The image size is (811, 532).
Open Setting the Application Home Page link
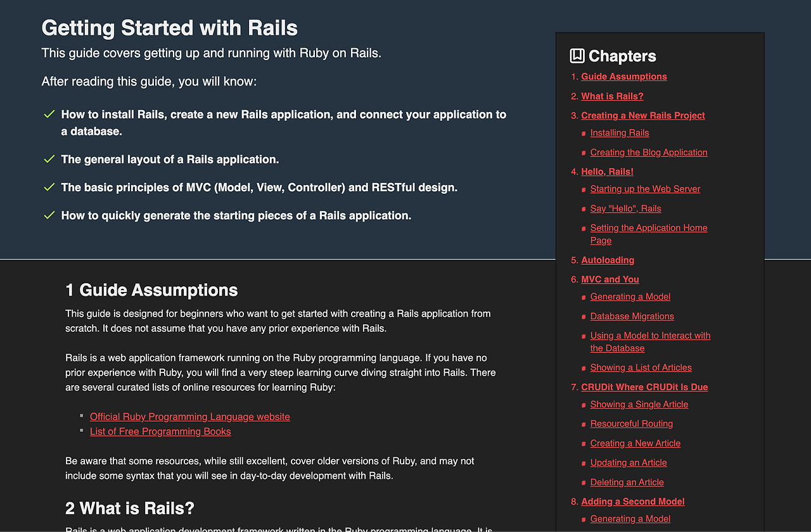(x=649, y=234)
